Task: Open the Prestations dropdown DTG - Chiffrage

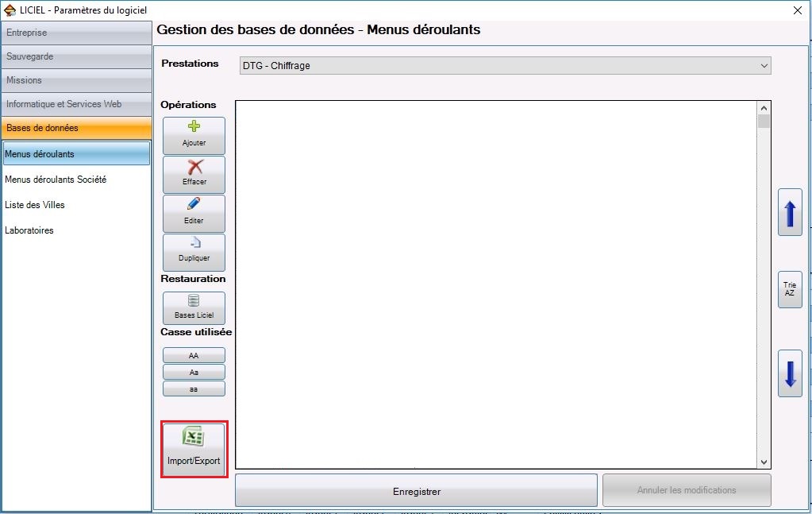Action: (x=505, y=66)
